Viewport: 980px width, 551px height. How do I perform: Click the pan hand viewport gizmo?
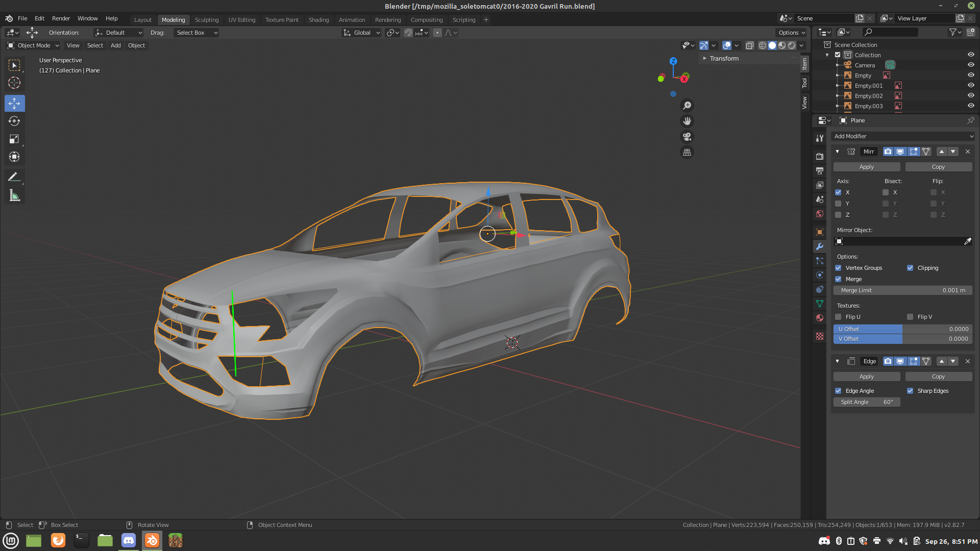687,121
